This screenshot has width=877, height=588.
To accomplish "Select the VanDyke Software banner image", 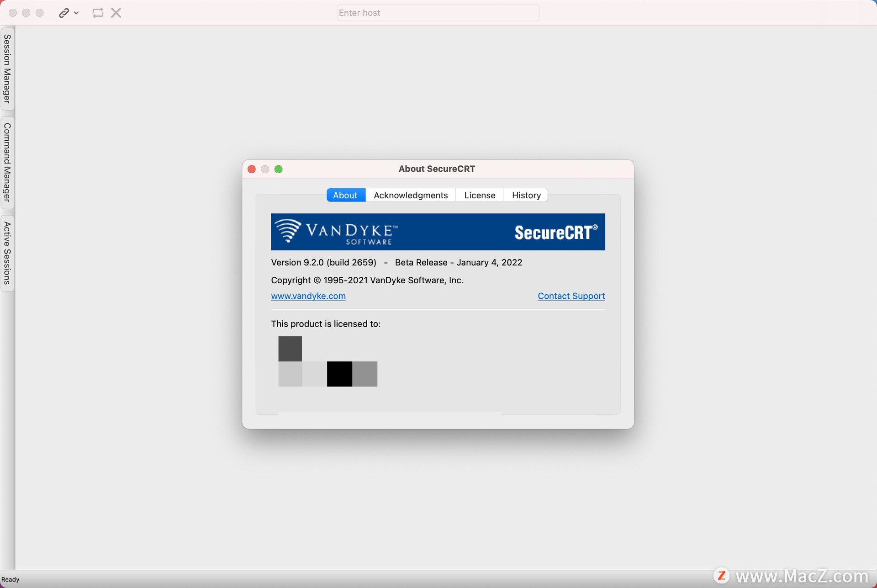I will coord(438,232).
